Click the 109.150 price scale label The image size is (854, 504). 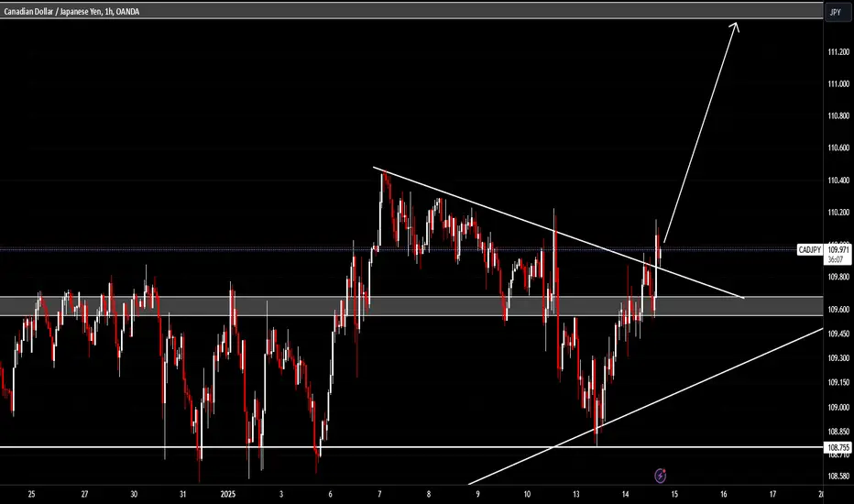click(838, 382)
